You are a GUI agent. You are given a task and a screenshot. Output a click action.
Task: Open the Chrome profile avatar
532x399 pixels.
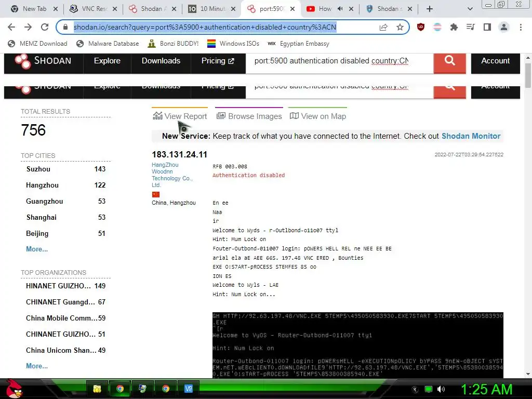tap(504, 27)
